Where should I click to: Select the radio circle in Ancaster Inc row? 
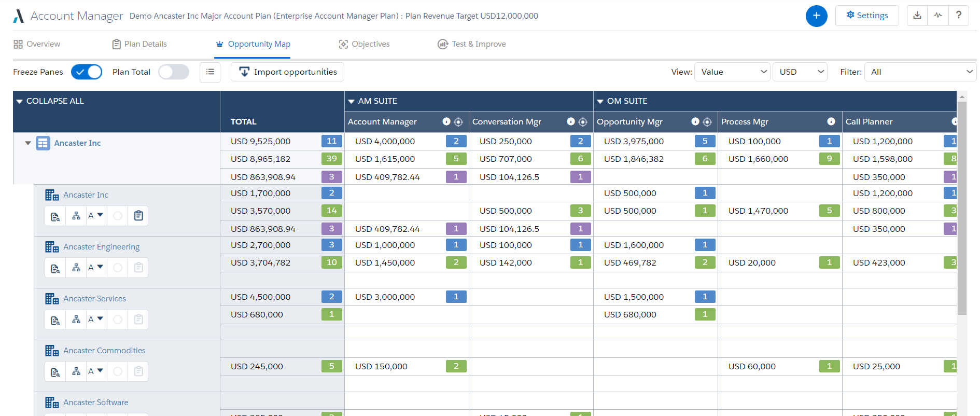pyautogui.click(x=118, y=216)
